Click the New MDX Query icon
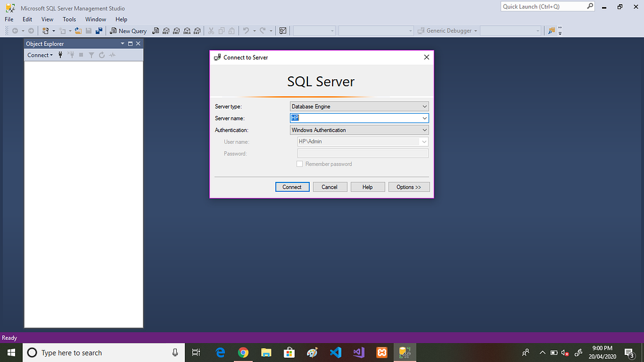Screen dimensions: 644x362 (167, 30)
